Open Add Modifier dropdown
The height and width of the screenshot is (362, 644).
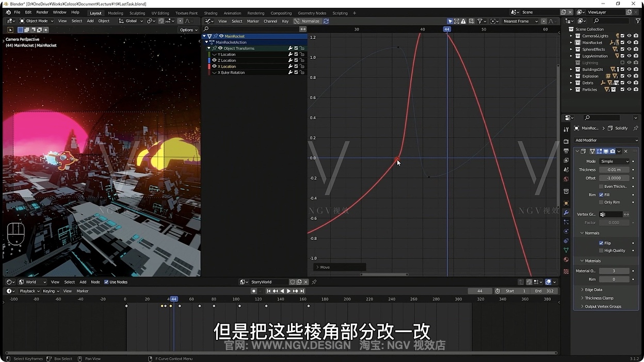pos(607,140)
